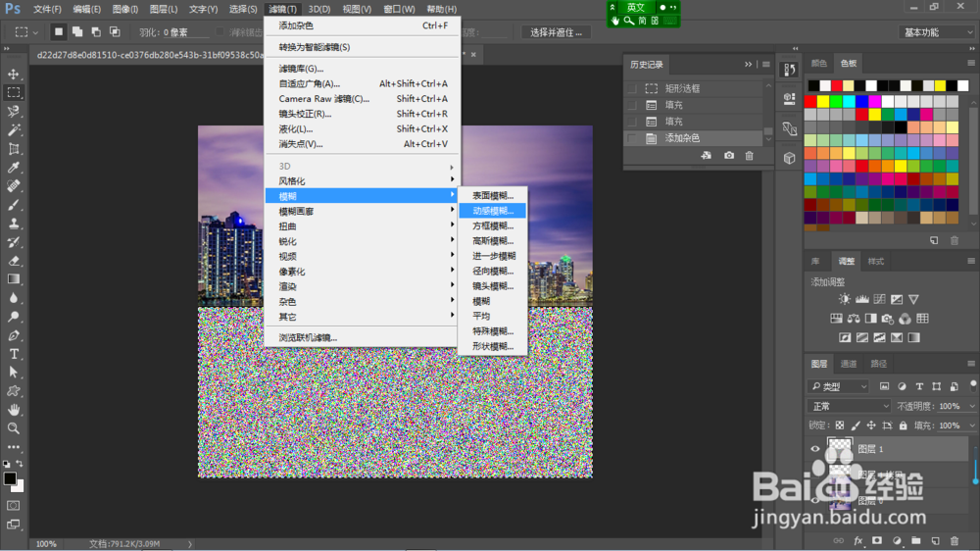Viewport: 980px width, 551px height.
Task: Select the Rectangular Marquee tool
Action: point(13,92)
